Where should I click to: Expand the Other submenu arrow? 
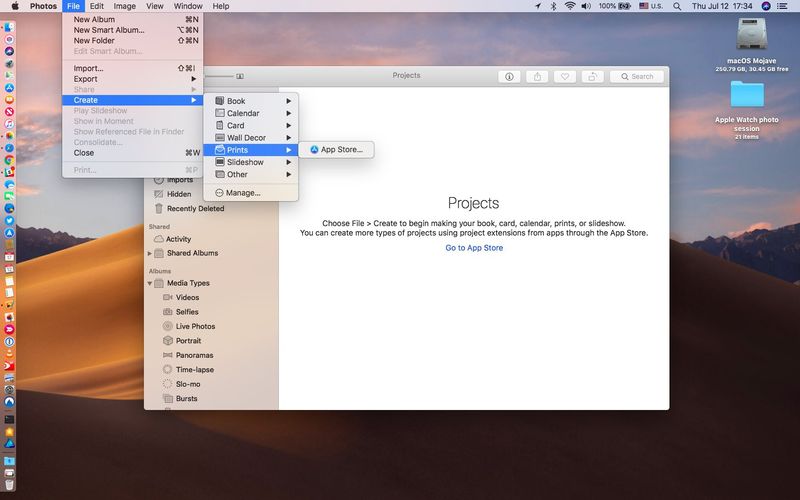click(289, 174)
